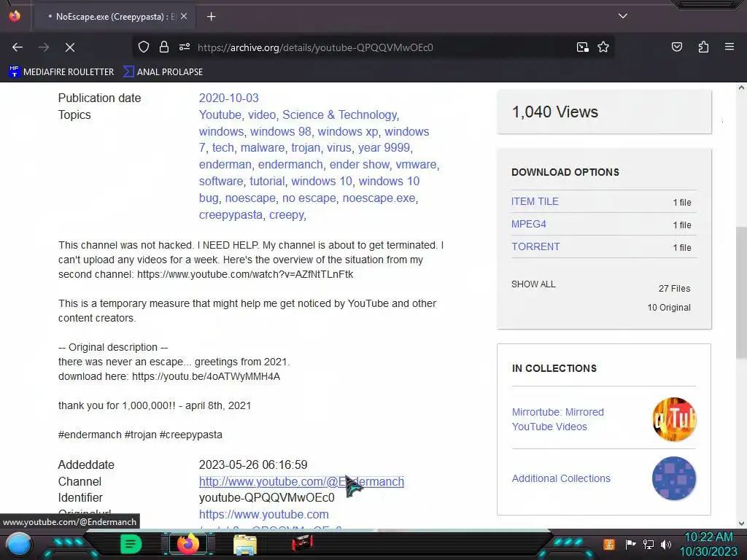
Task: Click the 2020-10-03 publication date link
Action: tap(228, 98)
